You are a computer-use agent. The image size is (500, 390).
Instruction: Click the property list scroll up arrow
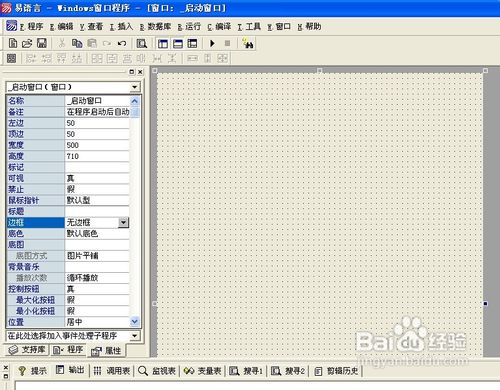[x=134, y=101]
